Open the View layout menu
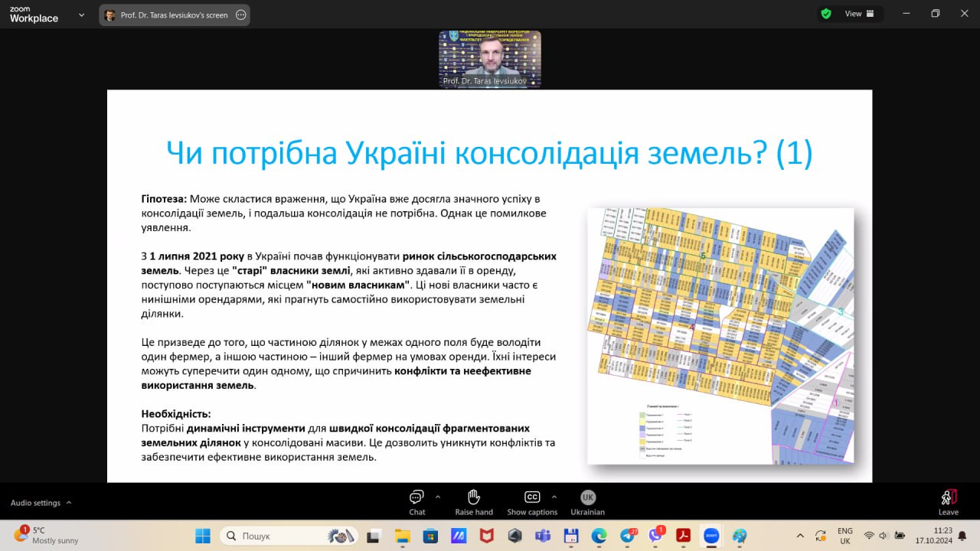The width and height of the screenshot is (980, 551). pyautogui.click(x=859, y=14)
